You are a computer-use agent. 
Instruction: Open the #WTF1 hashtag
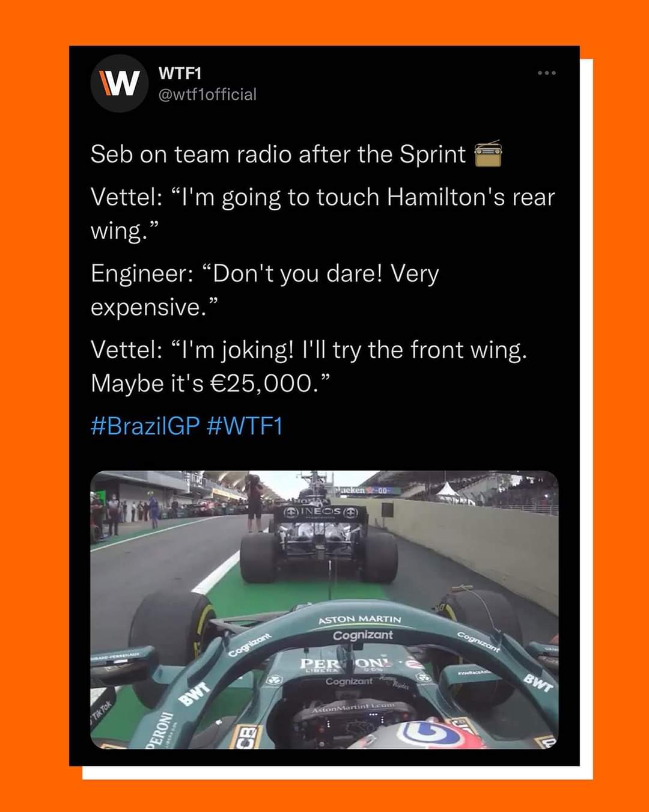[244, 426]
